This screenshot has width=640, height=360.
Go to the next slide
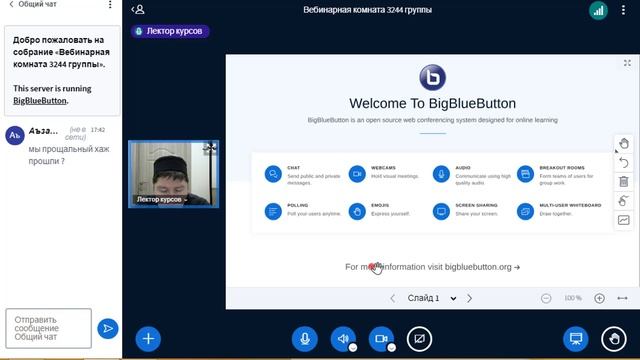[x=469, y=298]
